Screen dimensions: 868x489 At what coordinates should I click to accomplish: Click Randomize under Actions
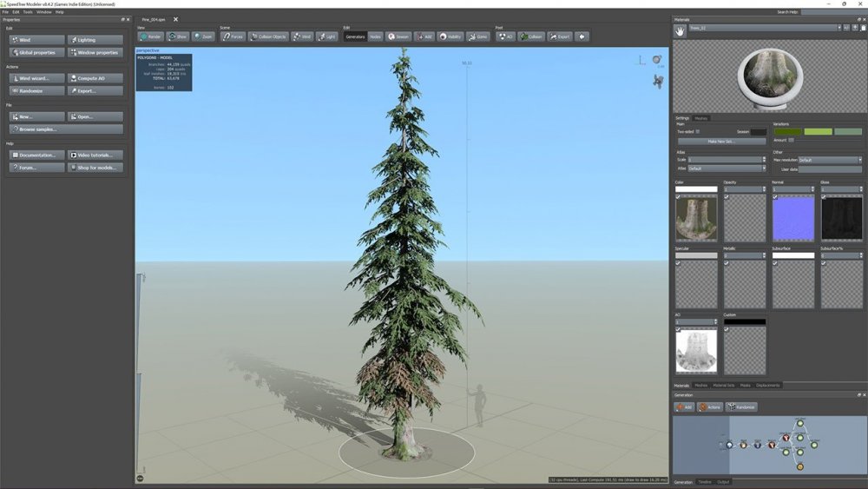coord(37,91)
